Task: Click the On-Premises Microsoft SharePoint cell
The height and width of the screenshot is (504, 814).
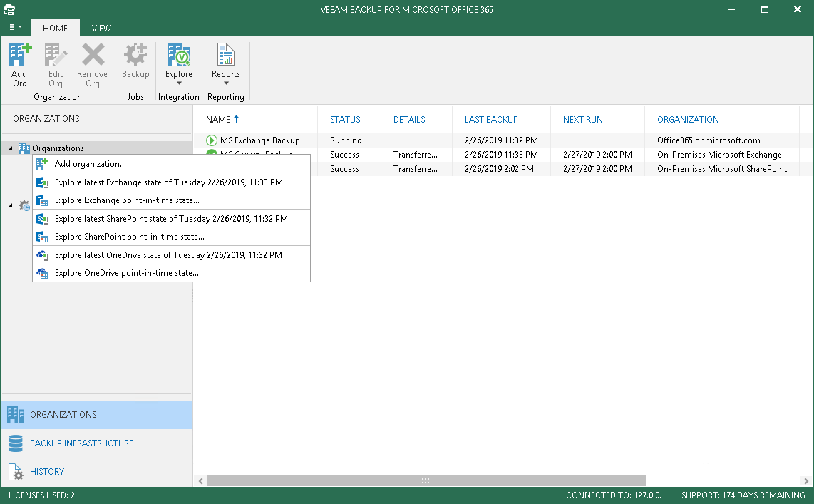Action: (x=721, y=169)
